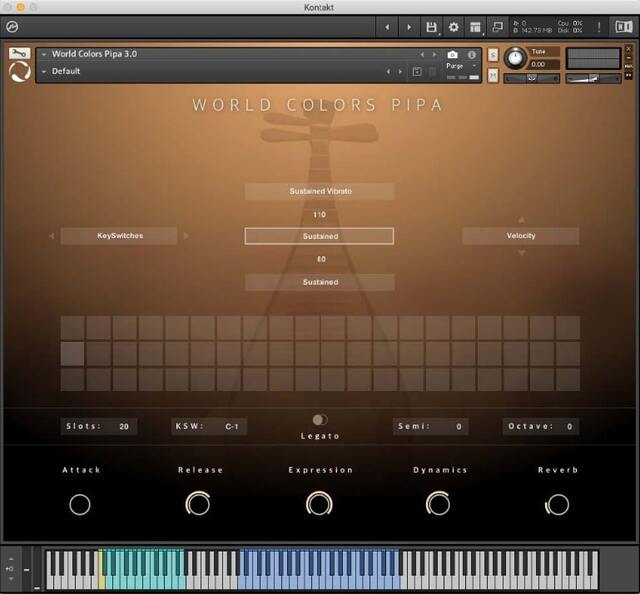Select the bottom Sustained articulation
This screenshot has width=640, height=594.
(320, 282)
